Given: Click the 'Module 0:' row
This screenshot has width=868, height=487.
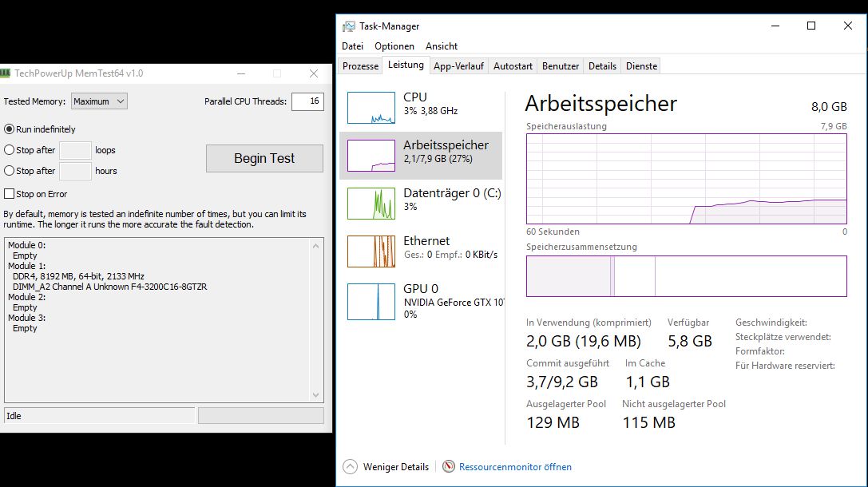Looking at the screenshot, I should 26,245.
